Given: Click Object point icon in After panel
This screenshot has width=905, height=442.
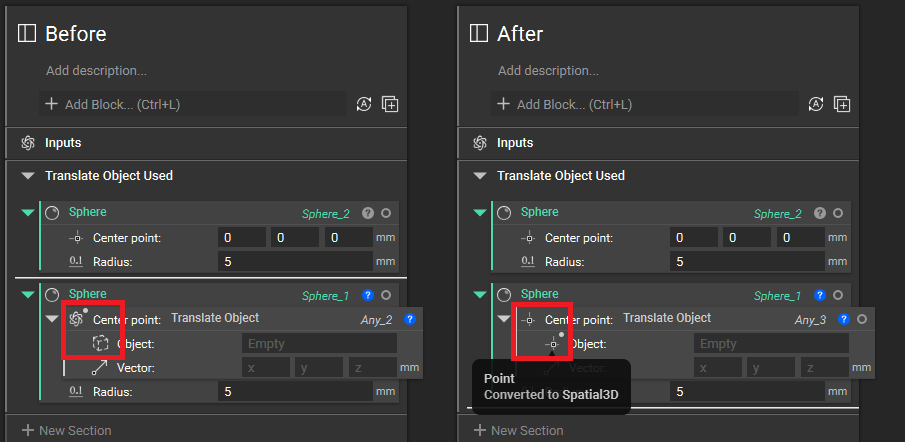Looking at the screenshot, I should point(553,344).
